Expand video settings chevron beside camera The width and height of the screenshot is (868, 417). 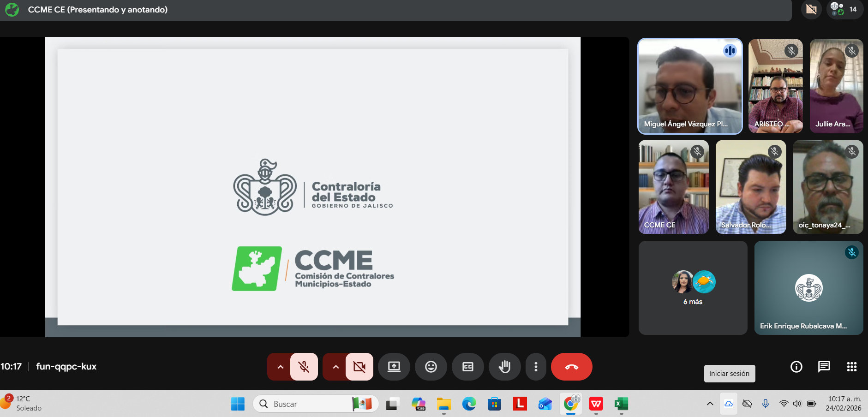[x=335, y=367]
